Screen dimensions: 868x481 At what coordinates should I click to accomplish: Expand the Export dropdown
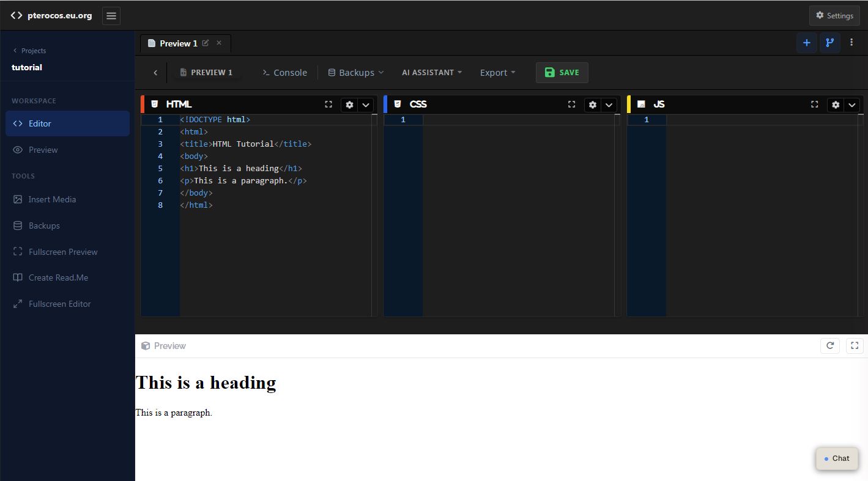click(497, 73)
